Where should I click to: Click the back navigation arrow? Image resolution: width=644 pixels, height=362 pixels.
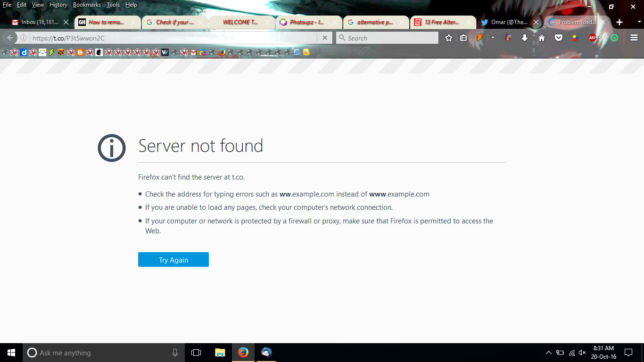[10, 38]
